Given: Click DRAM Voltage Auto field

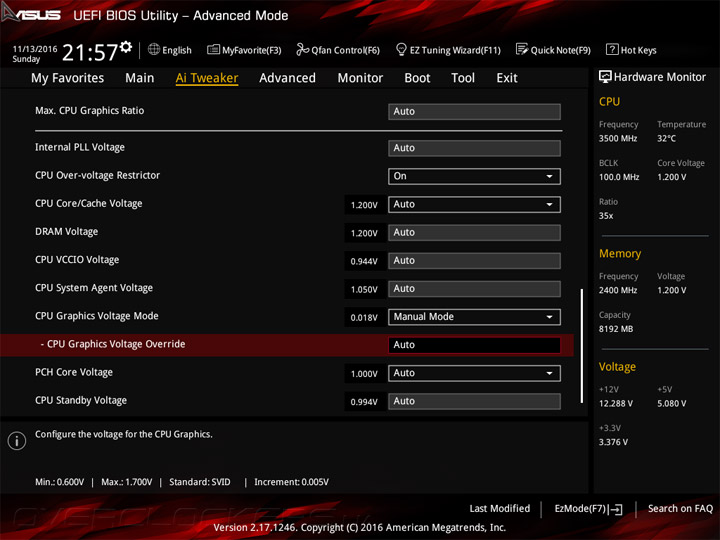Looking at the screenshot, I should click(x=474, y=232).
